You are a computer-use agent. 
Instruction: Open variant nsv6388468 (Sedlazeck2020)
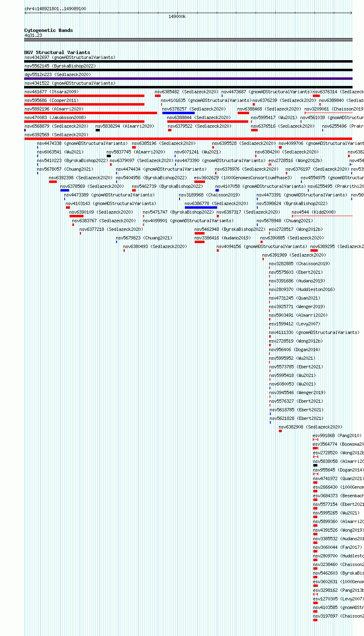click(270, 109)
